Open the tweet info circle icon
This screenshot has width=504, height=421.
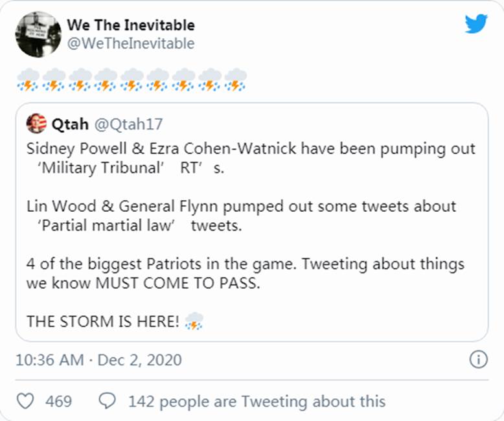click(478, 360)
